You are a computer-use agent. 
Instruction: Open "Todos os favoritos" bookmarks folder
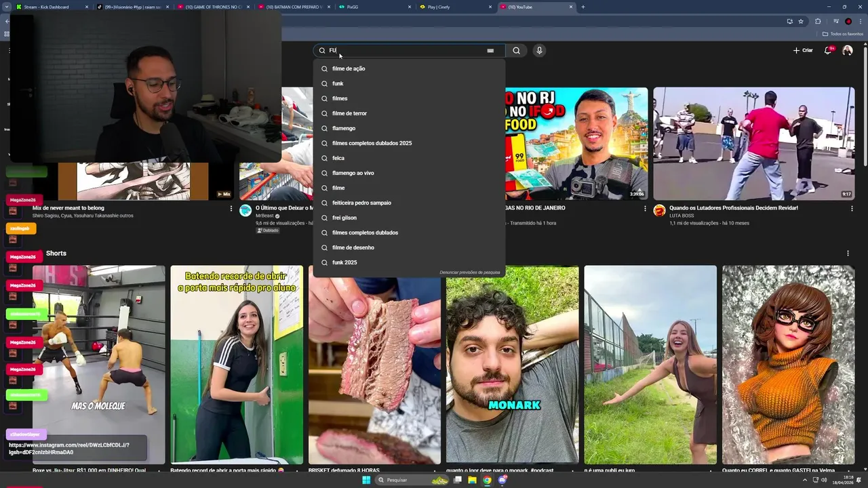842,34
